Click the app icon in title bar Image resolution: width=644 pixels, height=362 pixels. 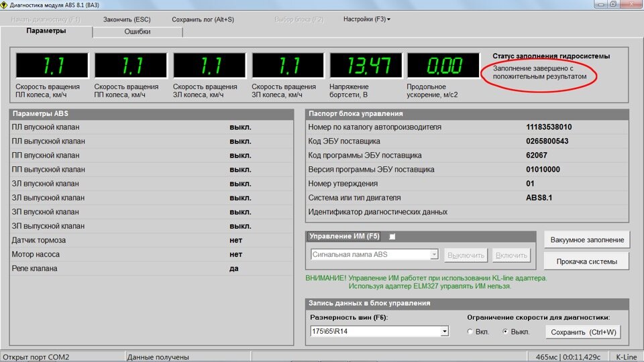4,5
